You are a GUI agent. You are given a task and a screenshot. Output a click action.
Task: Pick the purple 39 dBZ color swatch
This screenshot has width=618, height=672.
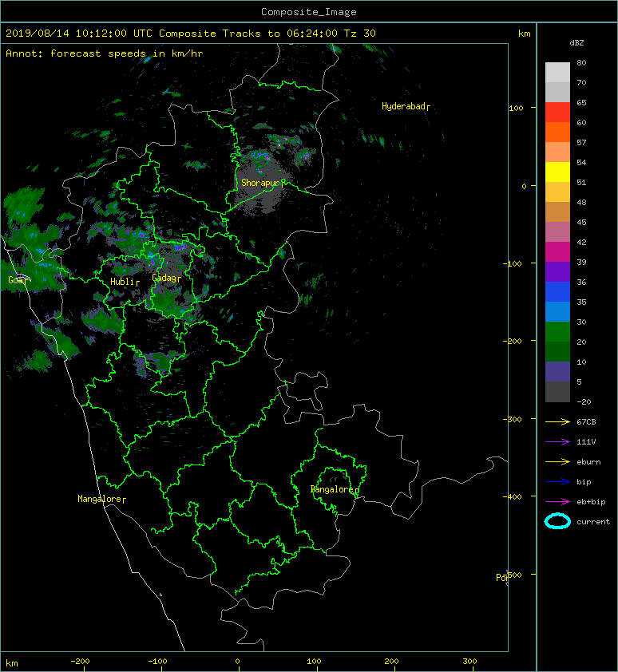557,272
